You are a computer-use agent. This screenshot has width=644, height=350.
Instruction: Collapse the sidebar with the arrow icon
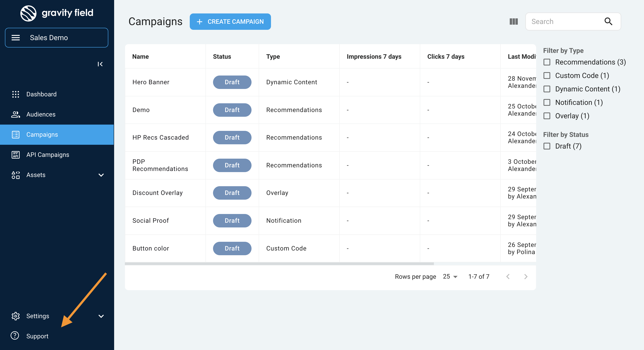pos(100,64)
